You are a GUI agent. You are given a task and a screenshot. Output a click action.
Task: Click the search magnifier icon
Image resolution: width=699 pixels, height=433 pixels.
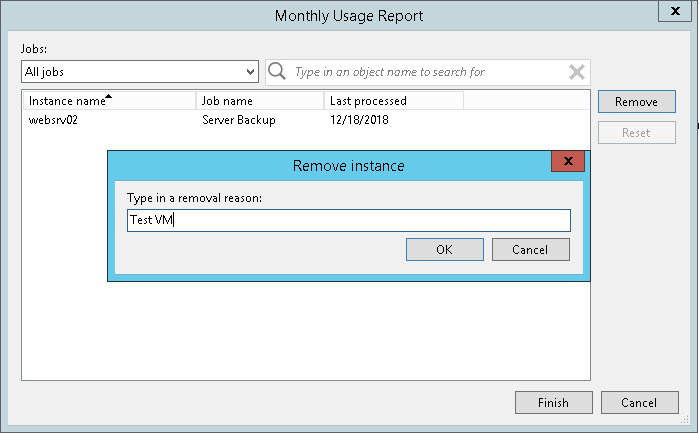click(x=277, y=71)
